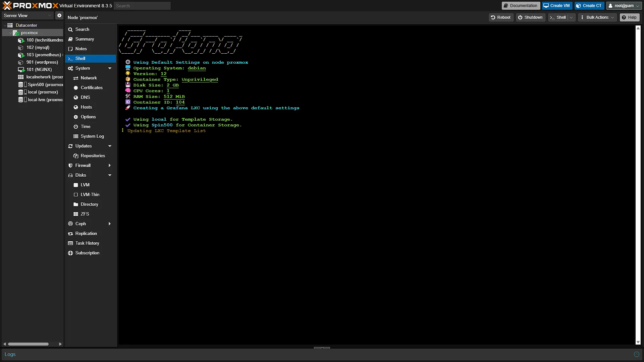644x362 pixels.
Task: Click the Create VM button
Action: (x=557, y=6)
